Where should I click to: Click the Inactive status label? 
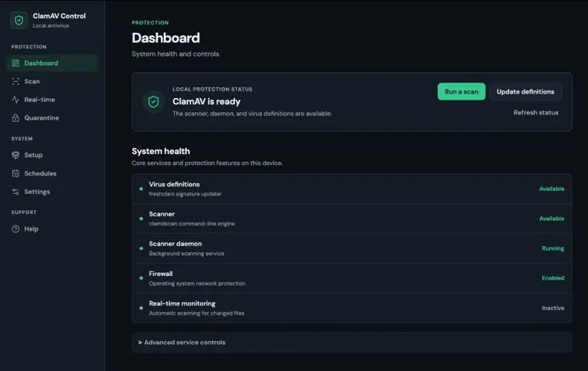[553, 308]
